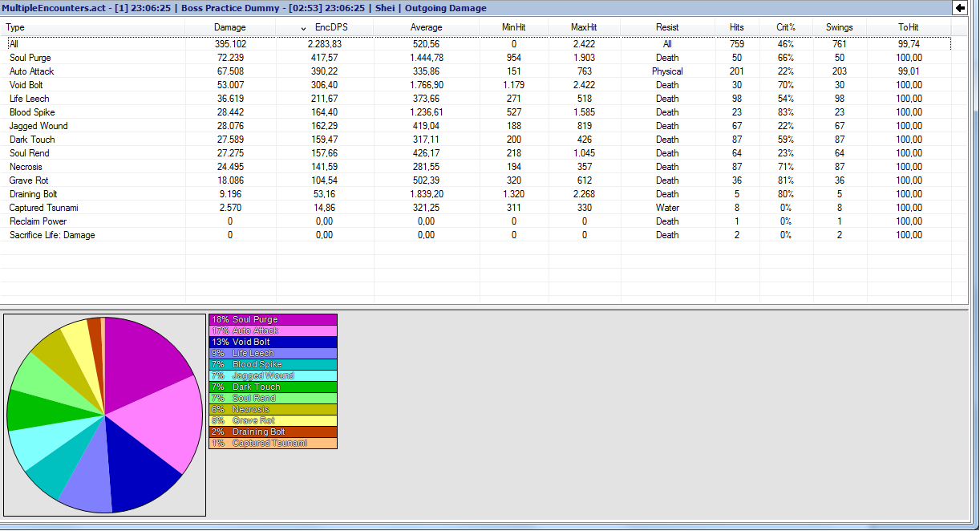Click Void Bolt MaxHit value 2.422
The image size is (980, 531).
pos(584,85)
